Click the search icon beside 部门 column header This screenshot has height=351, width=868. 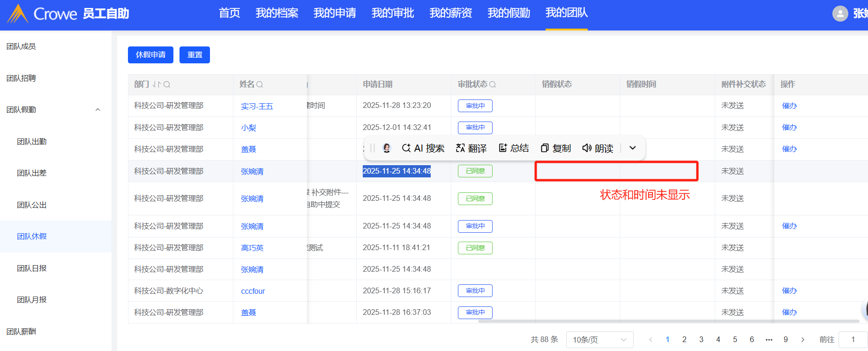pos(167,84)
